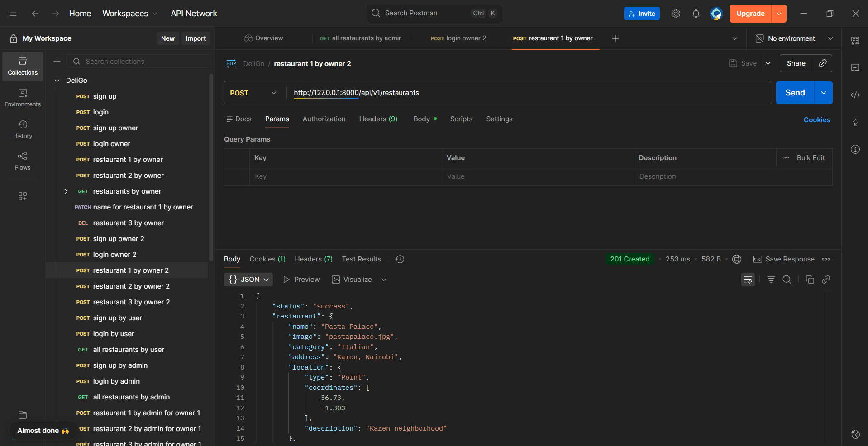
Task: Copy the request link icon next to Share
Action: [823, 63]
